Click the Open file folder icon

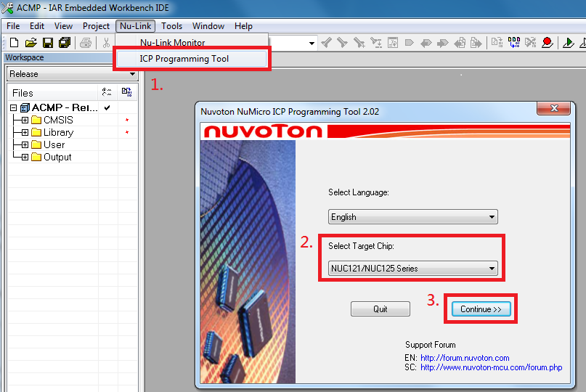tap(30, 43)
